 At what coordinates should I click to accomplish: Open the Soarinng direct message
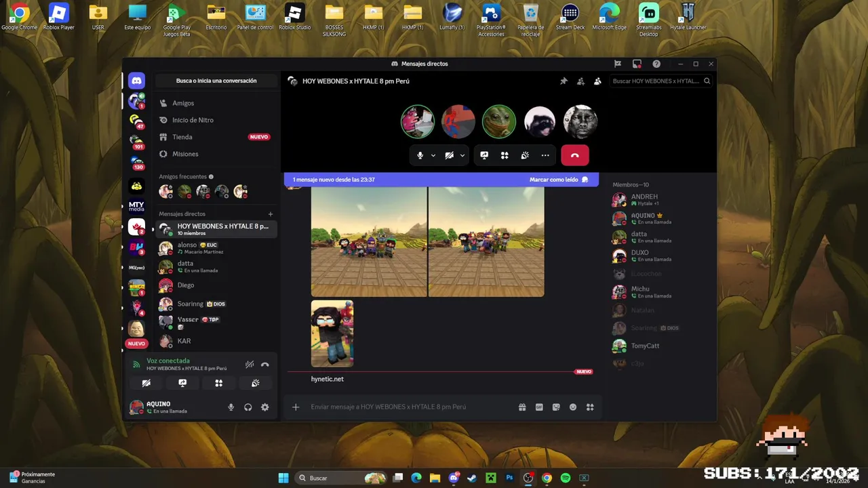216,304
